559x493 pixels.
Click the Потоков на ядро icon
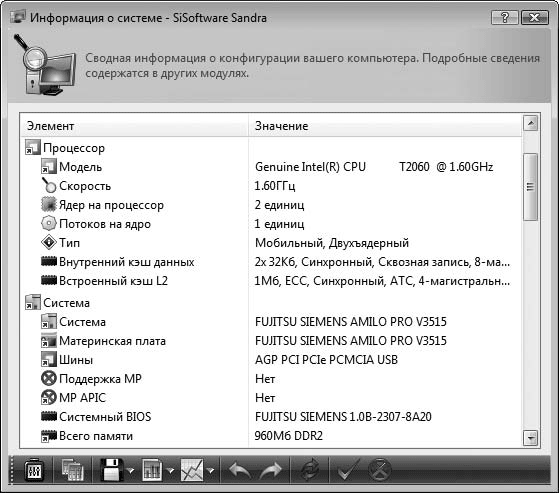(48, 224)
